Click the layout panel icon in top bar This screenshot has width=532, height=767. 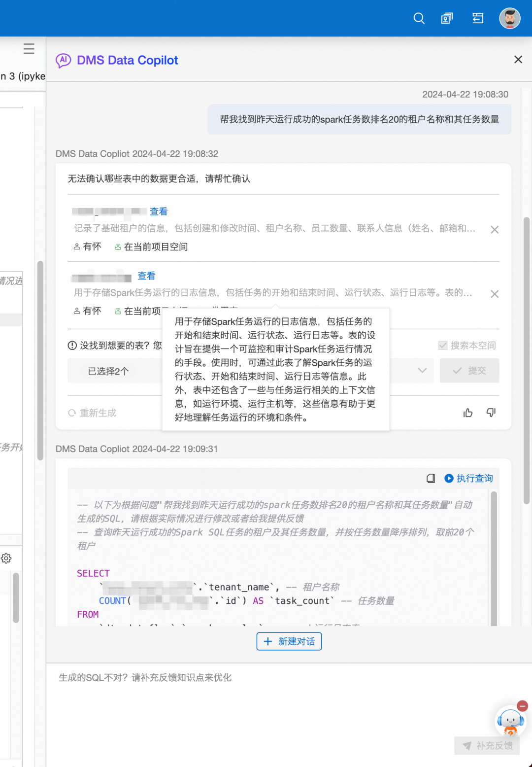point(478,18)
